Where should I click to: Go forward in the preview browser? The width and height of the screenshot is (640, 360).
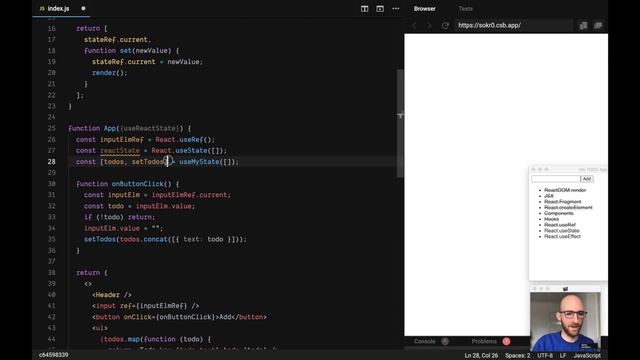pyautogui.click(x=429, y=25)
